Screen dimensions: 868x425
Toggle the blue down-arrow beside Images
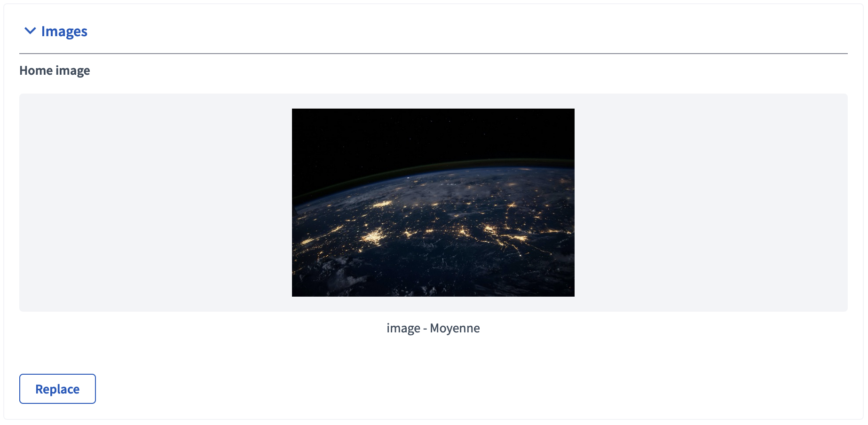30,31
